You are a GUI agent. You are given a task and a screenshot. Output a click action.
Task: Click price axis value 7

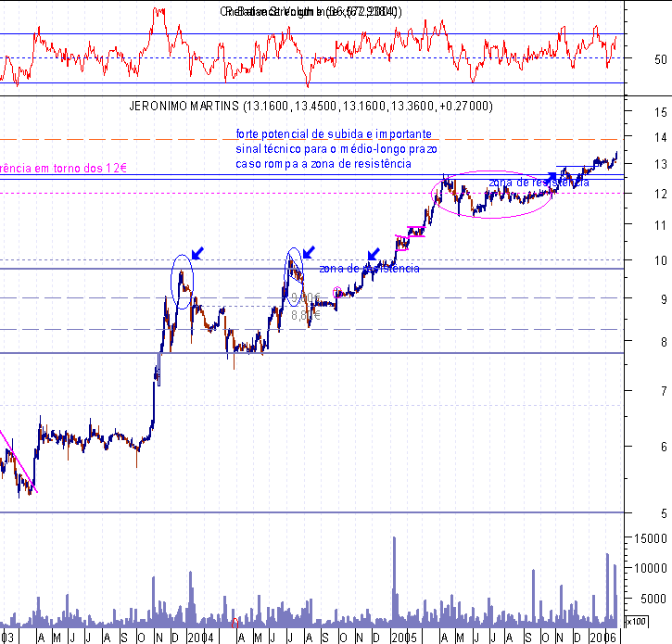coord(664,391)
